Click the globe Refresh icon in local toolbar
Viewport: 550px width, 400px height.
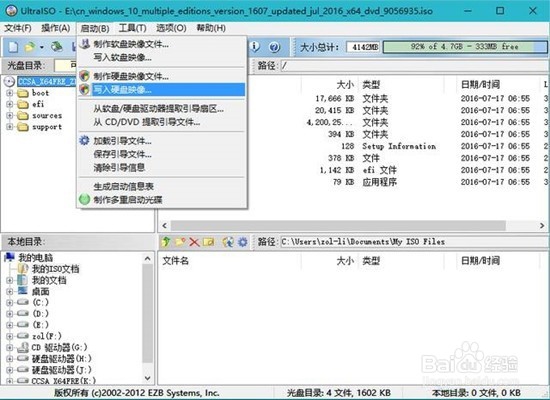[x=228, y=242]
